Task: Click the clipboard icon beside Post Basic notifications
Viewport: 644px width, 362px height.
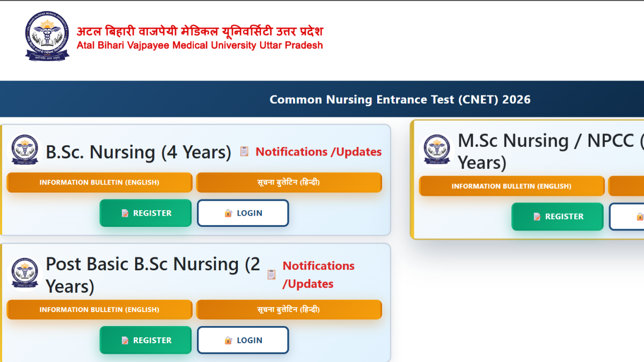Action: click(x=272, y=275)
